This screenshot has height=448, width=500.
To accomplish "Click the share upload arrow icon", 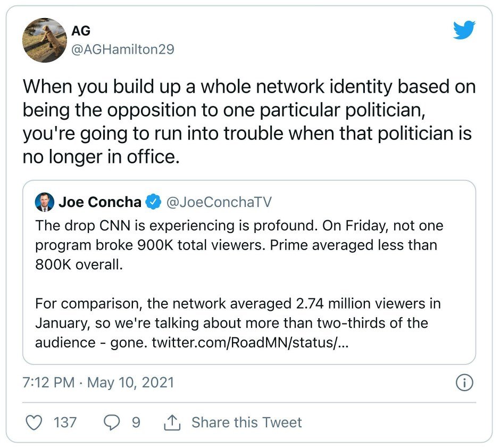I will pyautogui.click(x=172, y=422).
